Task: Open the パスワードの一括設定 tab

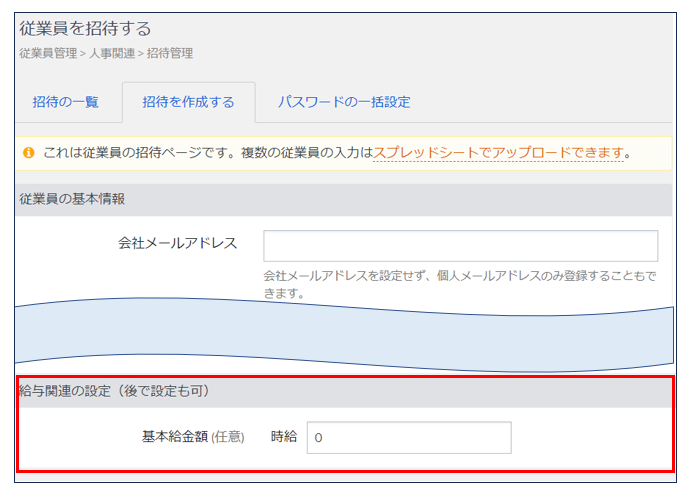Action: pos(343,102)
